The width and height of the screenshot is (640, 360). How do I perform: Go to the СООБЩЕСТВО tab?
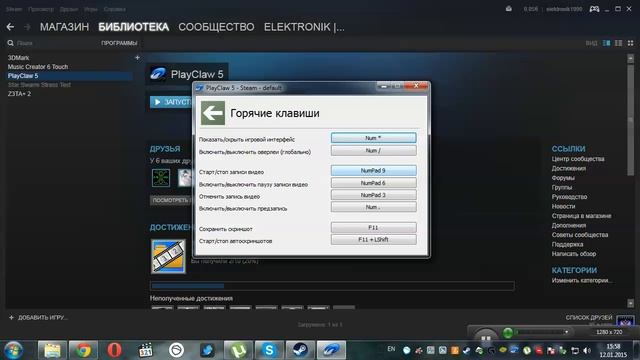click(216, 27)
